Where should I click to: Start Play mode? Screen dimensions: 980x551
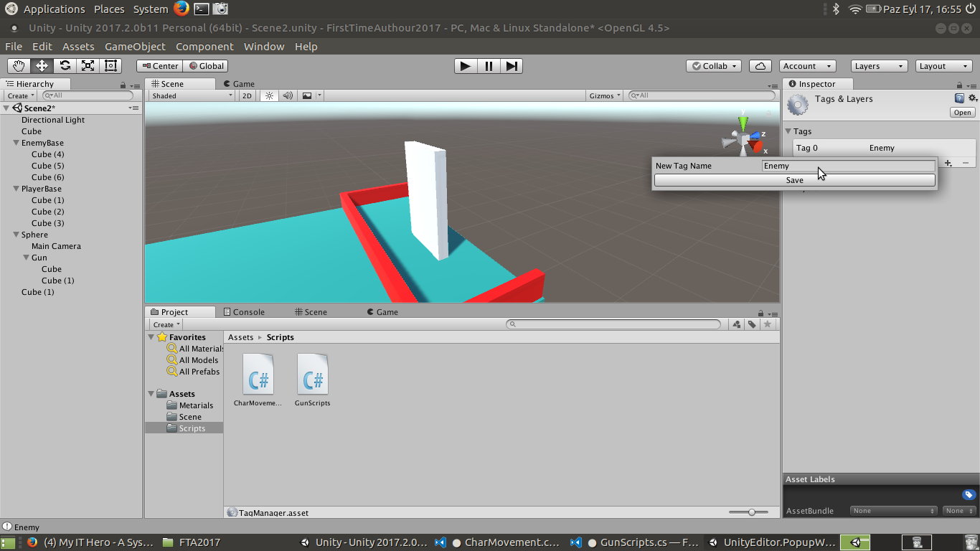(466, 66)
